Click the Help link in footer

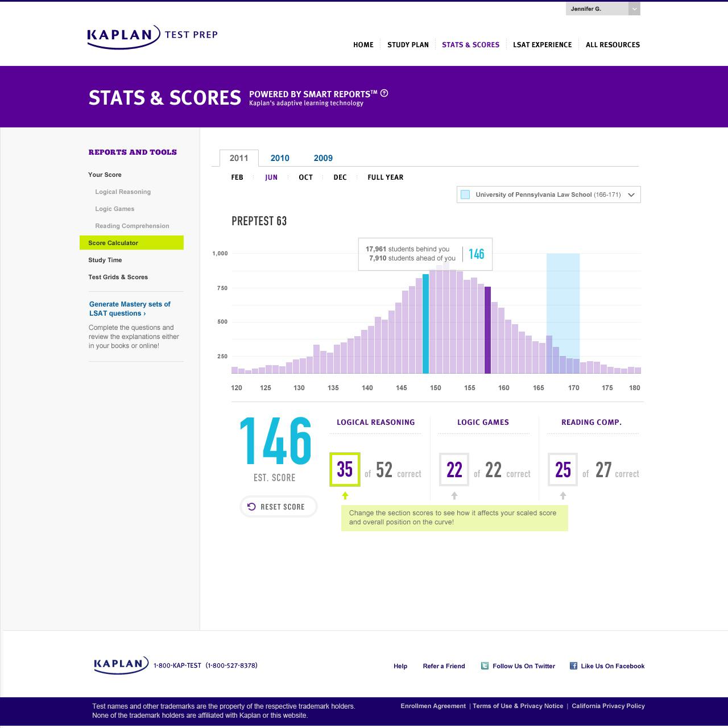click(x=400, y=666)
